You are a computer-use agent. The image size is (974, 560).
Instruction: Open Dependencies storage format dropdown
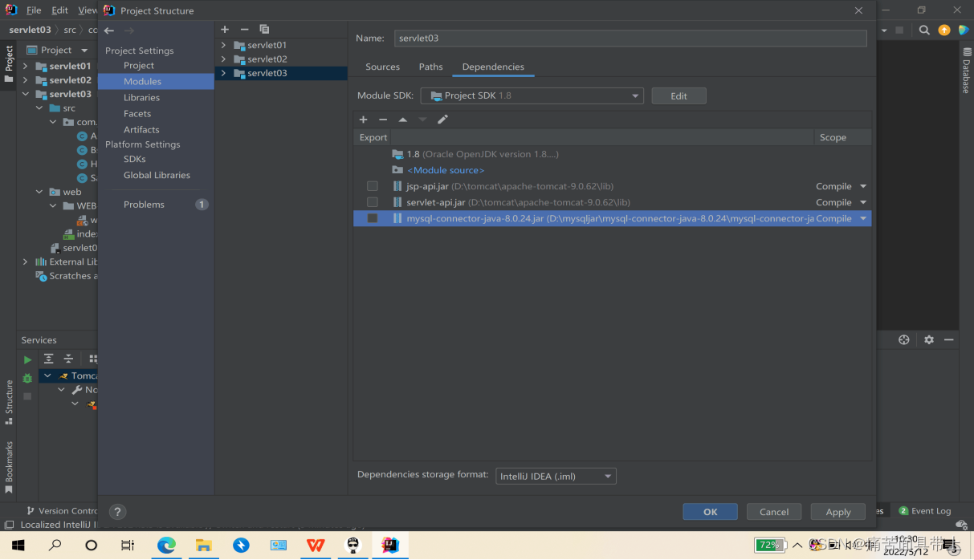pyautogui.click(x=556, y=476)
